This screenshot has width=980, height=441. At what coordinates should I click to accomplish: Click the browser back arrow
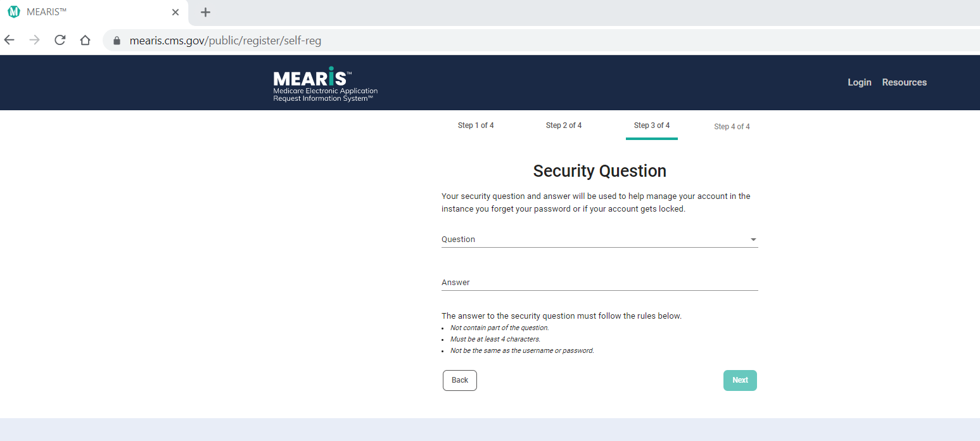click(x=9, y=40)
